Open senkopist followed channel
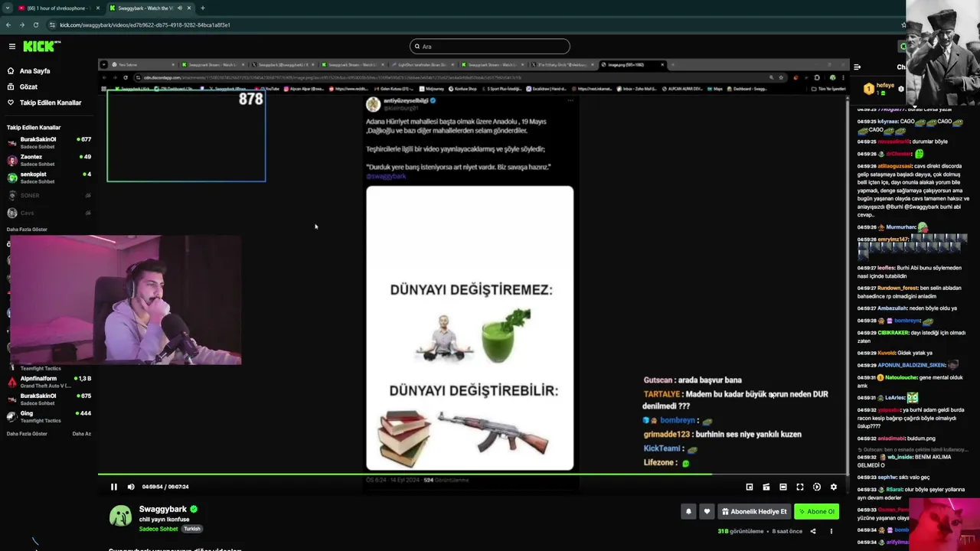 coord(49,178)
